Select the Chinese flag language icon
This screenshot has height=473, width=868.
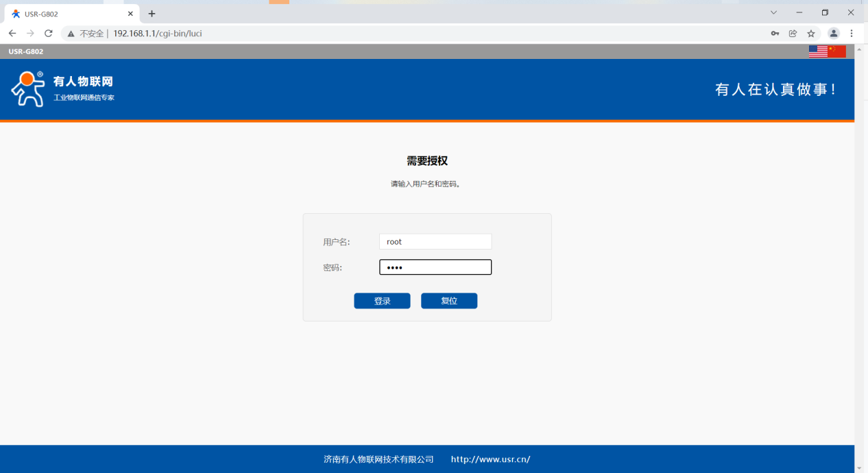837,51
